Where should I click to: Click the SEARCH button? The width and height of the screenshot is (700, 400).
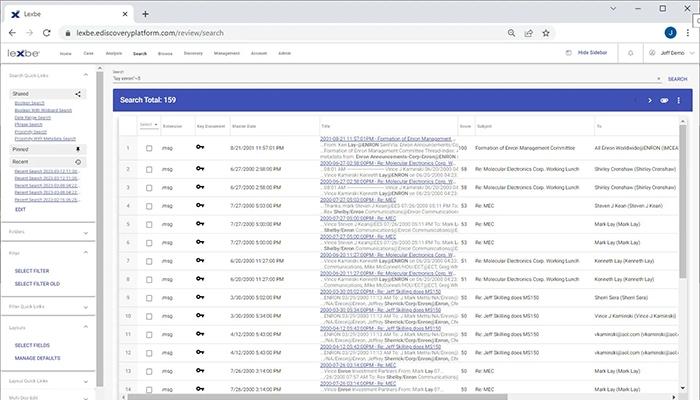point(677,79)
